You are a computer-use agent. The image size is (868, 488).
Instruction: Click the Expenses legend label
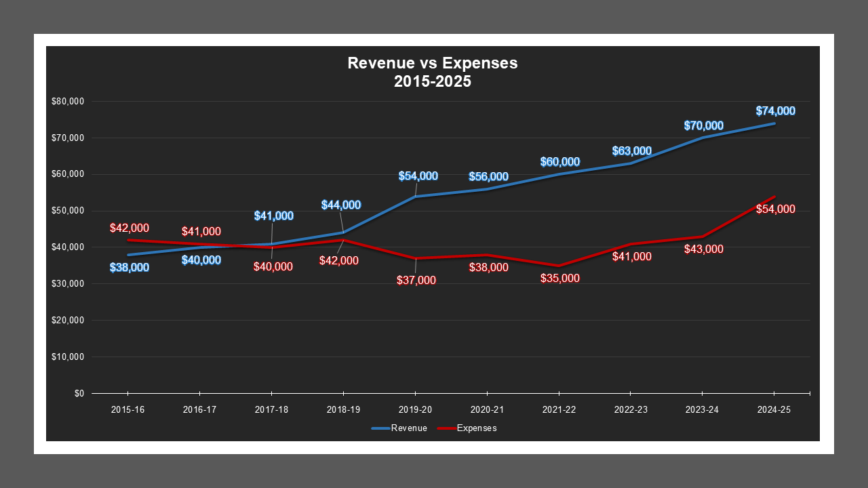(477, 428)
